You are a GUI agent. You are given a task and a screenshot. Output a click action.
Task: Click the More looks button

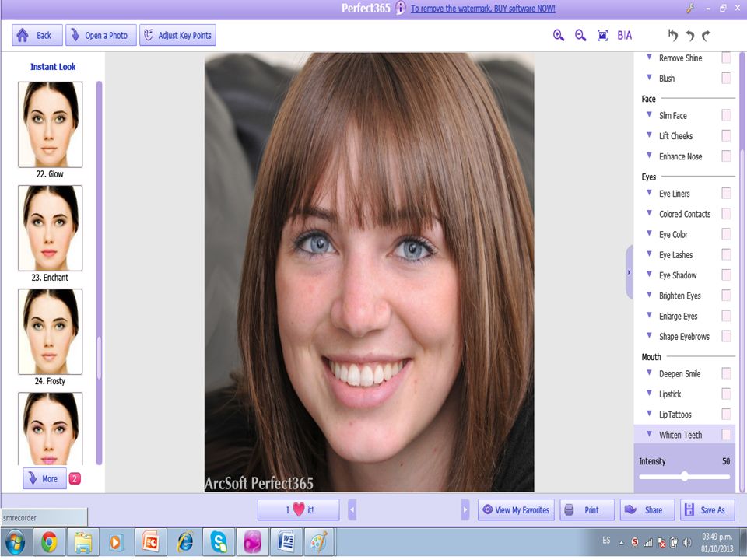click(x=45, y=478)
